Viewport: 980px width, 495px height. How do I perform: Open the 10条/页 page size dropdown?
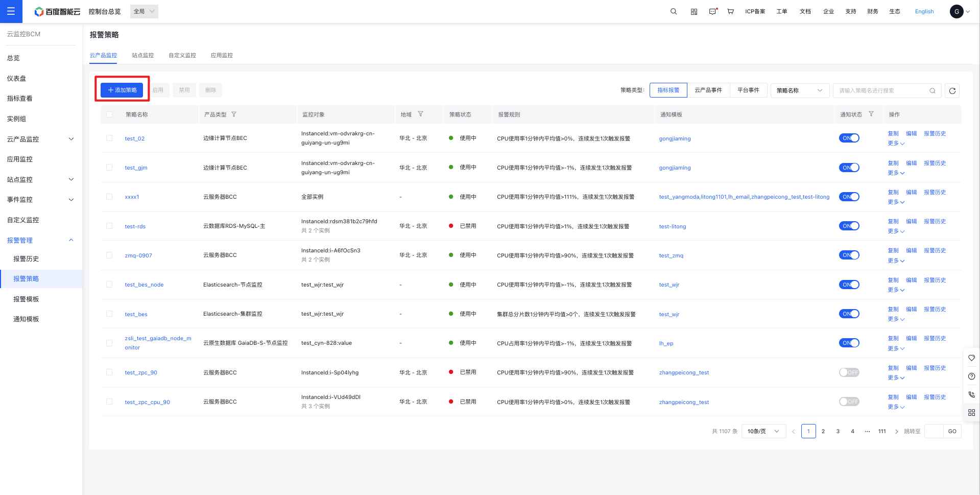[763, 432]
